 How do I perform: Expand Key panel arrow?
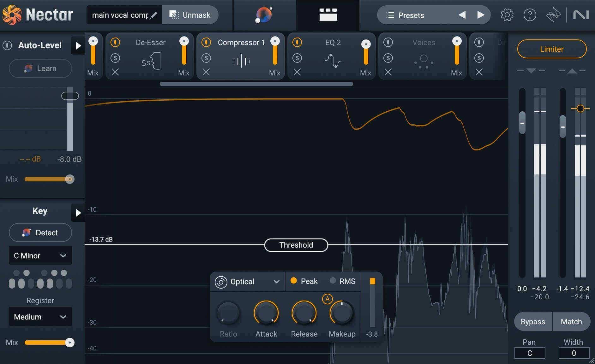point(78,213)
